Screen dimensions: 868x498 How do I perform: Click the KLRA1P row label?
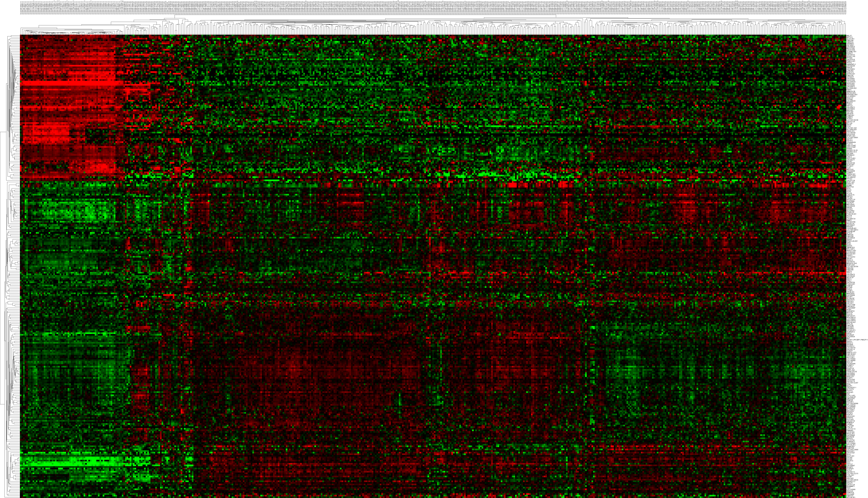click(x=850, y=351)
